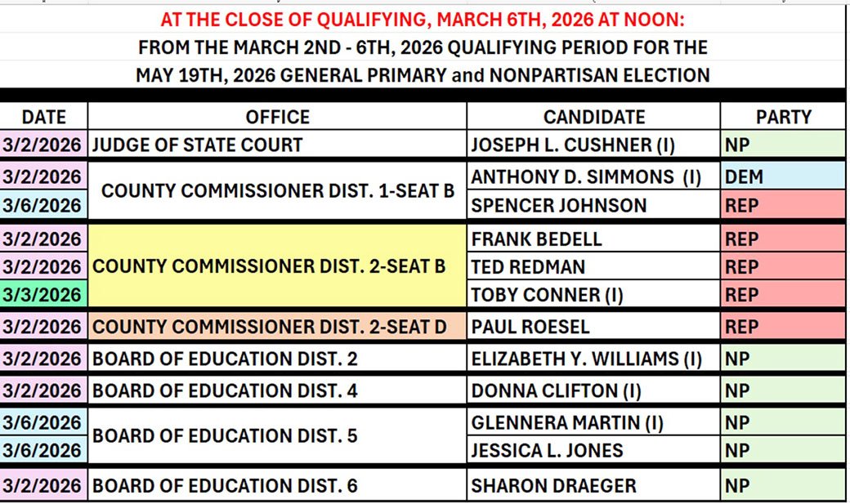Click the OFFICE column header

click(277, 117)
